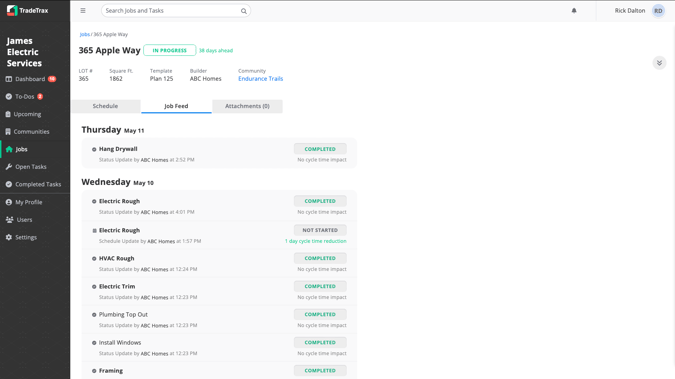Image resolution: width=675 pixels, height=379 pixels.
Task: Click the To-Dos red count badge
Action: (40, 96)
